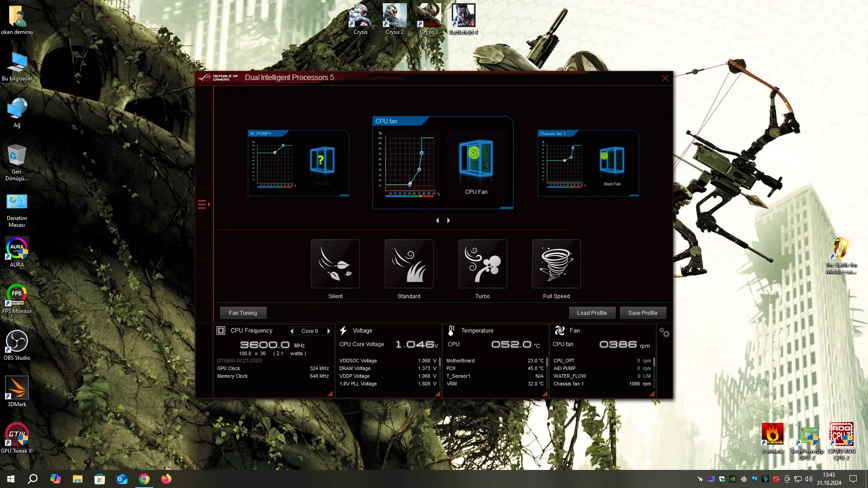Select the Full Speed fan mode
The image size is (868, 488).
coord(557,264)
